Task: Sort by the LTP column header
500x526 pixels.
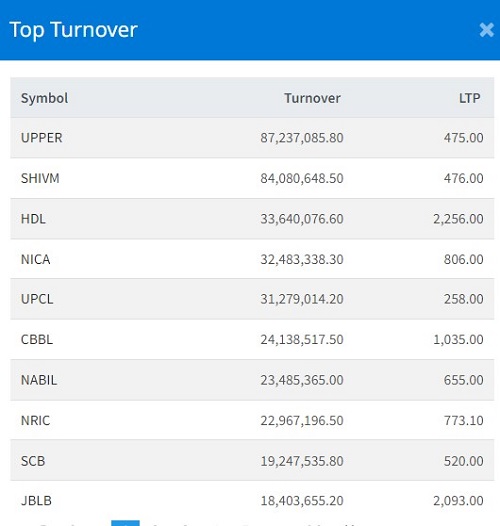Action: 469,98
